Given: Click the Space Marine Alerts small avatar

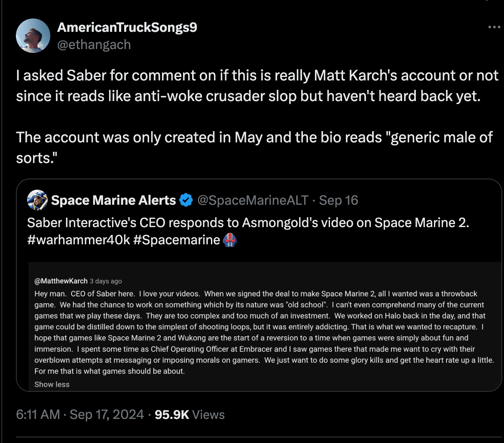Looking at the screenshot, I should click(x=37, y=200).
